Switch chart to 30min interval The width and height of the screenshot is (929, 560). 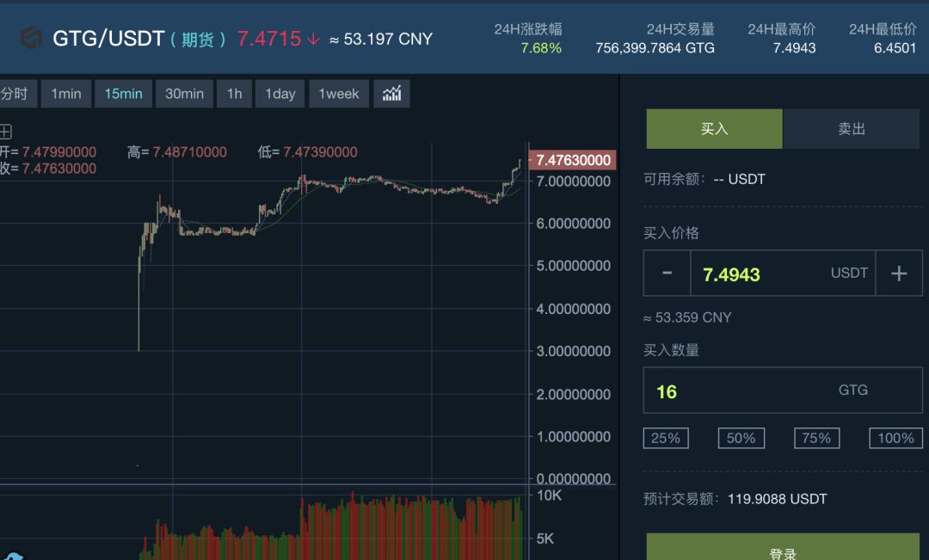click(x=184, y=94)
